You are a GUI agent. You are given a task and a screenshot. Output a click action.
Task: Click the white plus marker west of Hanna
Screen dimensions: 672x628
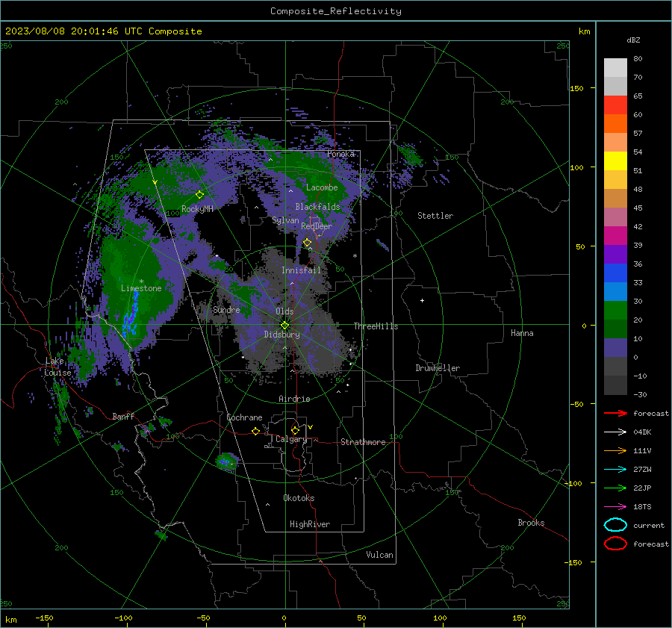click(422, 300)
